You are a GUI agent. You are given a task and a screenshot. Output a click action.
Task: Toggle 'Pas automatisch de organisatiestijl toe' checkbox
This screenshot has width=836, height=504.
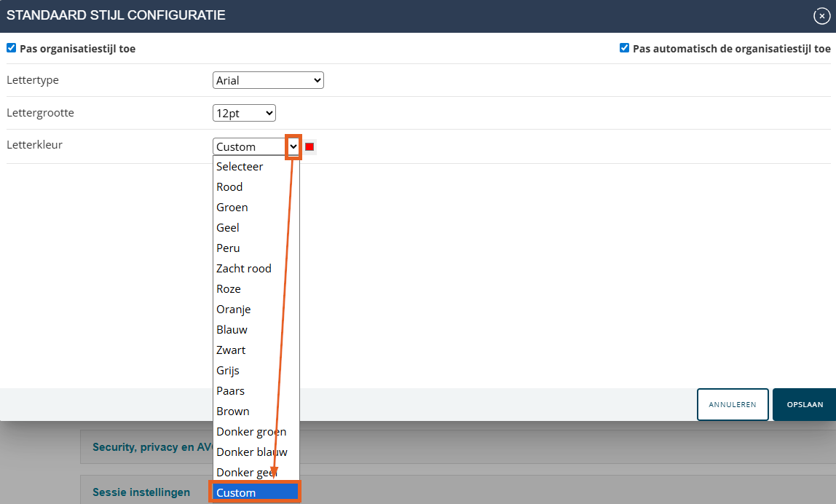624,48
